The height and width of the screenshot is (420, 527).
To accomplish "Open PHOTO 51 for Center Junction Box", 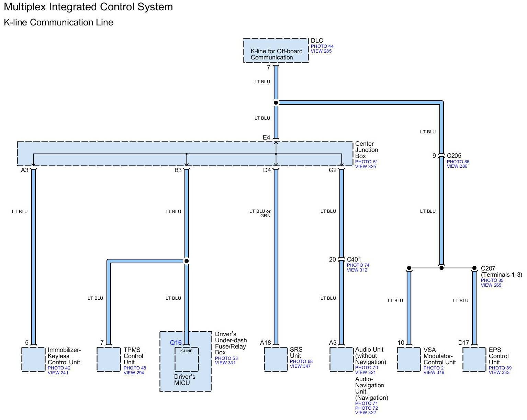I will click(366, 162).
